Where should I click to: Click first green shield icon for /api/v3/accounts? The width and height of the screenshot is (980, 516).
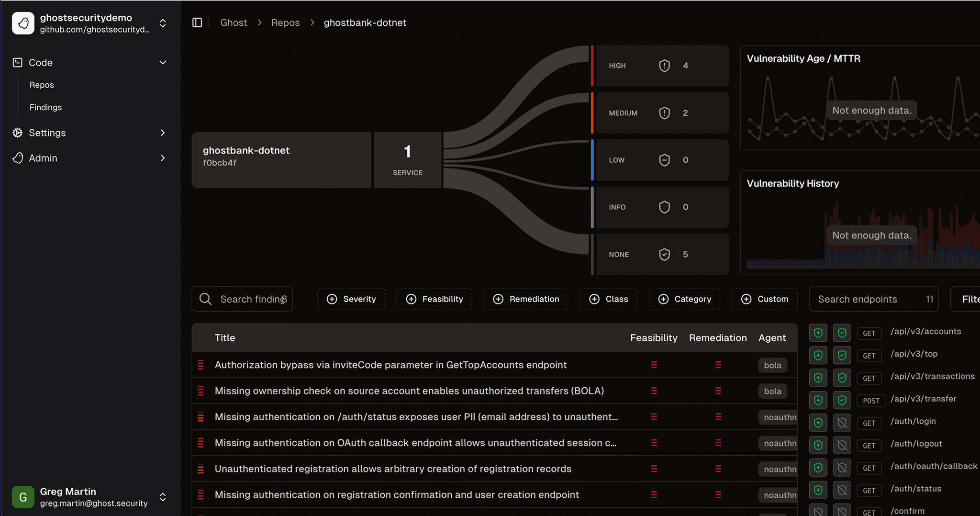click(x=818, y=333)
